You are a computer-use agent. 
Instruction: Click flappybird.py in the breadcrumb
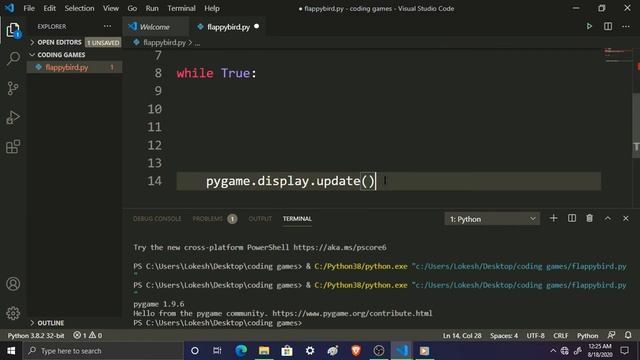[x=164, y=42]
